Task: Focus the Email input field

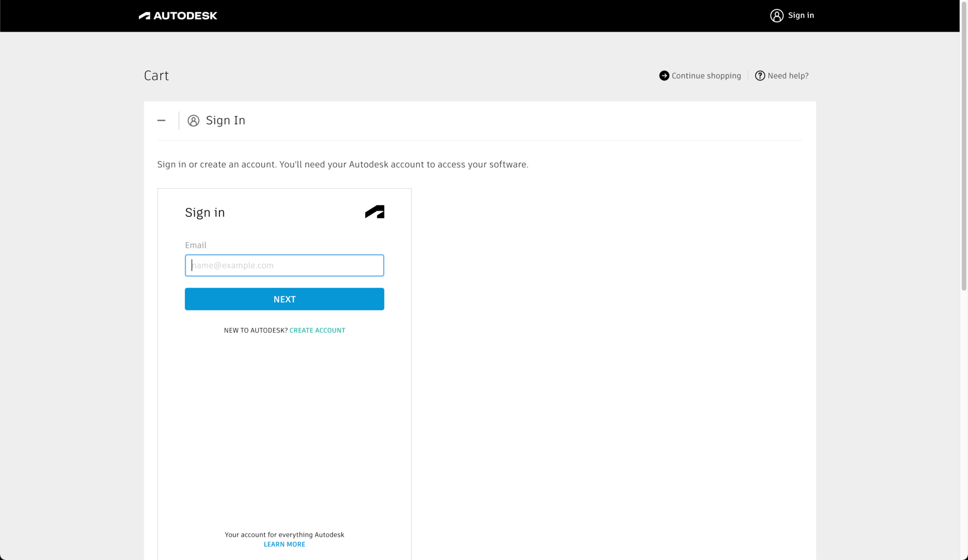Action: pos(284,266)
